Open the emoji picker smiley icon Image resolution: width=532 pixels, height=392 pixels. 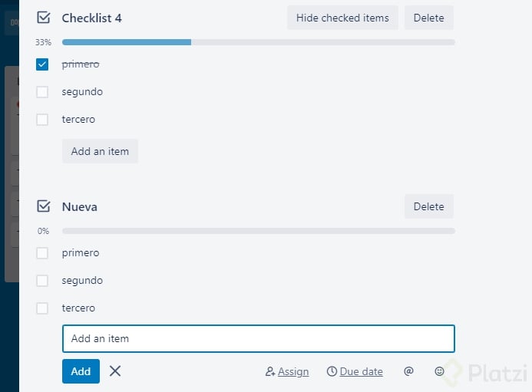(x=439, y=371)
